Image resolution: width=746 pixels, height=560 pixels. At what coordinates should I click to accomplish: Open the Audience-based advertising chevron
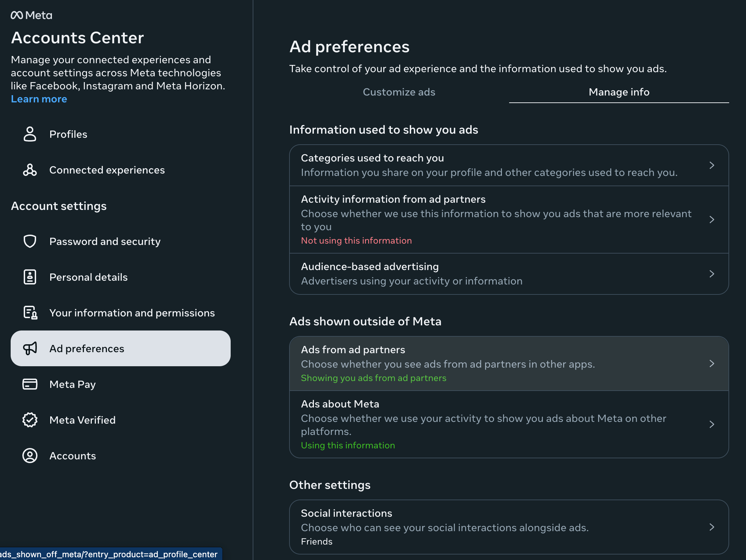pyautogui.click(x=712, y=274)
